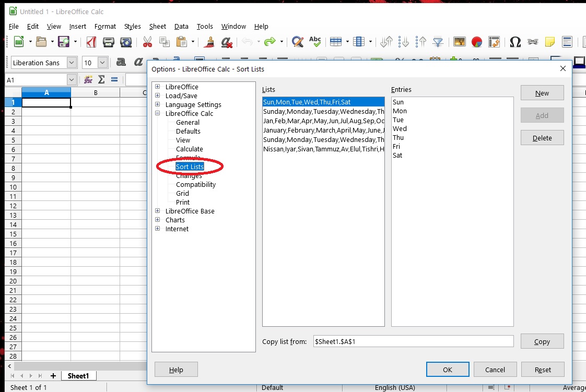Click the Open folder toolbar icon

coord(41,42)
